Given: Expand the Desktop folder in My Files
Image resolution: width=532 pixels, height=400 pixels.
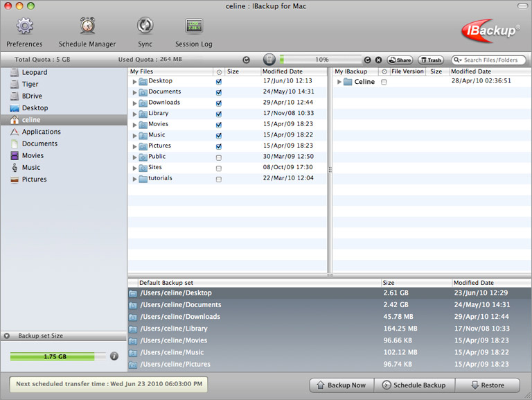Looking at the screenshot, I should pos(134,82).
